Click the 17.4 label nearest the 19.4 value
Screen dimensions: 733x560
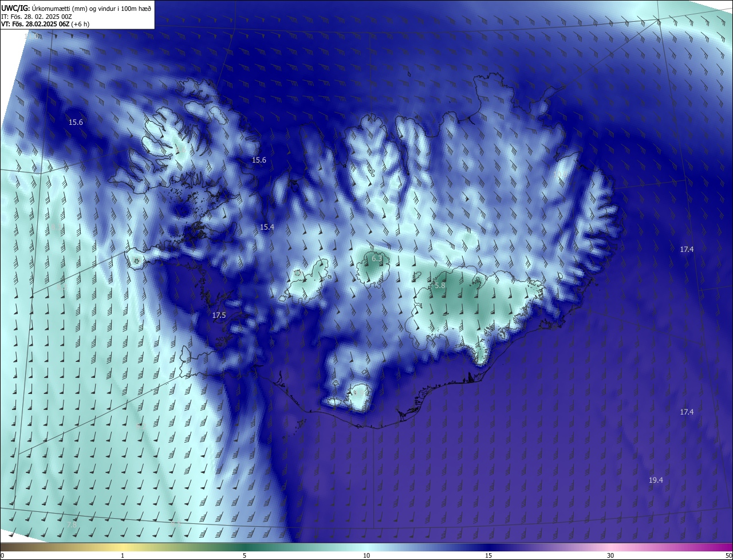pos(687,412)
